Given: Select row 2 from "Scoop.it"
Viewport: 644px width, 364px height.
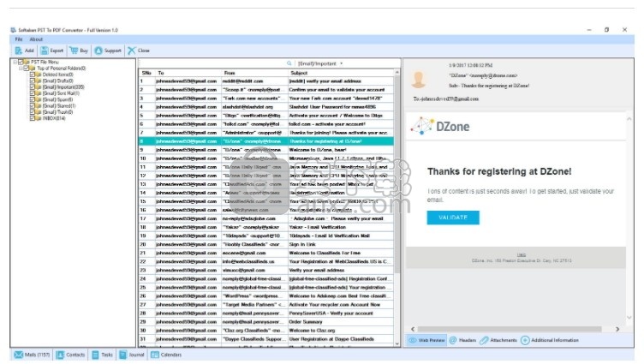Looking at the screenshot, I should (266, 90).
